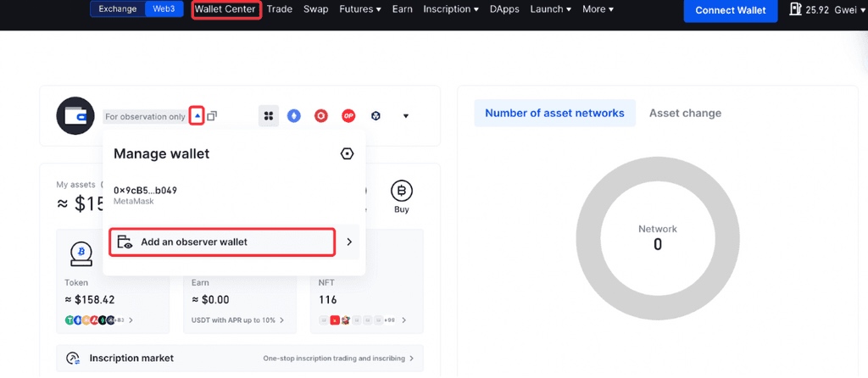Switch to Web3 mode toggle

click(x=163, y=9)
